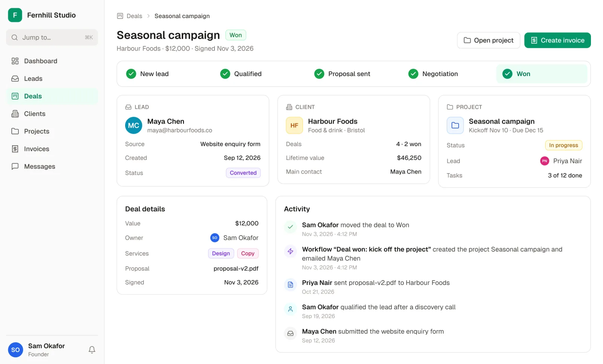Image resolution: width=603 pixels, height=364 pixels.
Task: Click the person icon for qualified lead activity
Action: click(x=290, y=309)
